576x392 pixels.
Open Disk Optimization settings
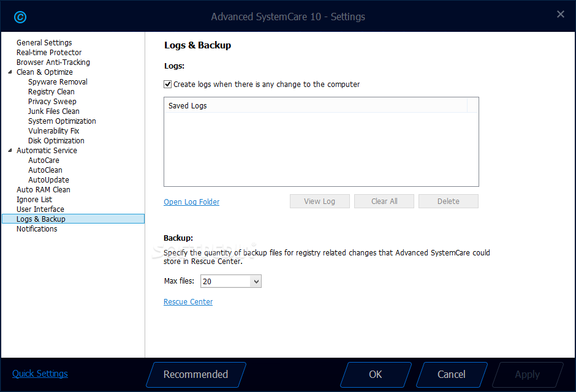click(56, 141)
